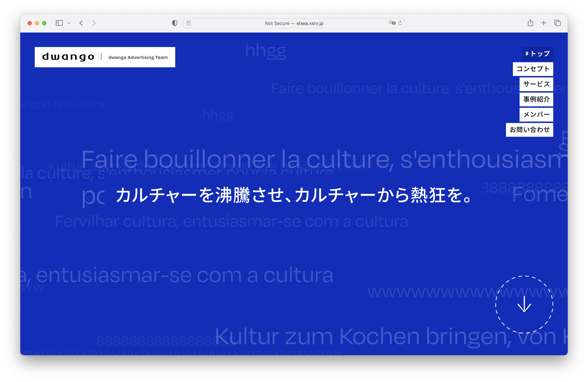Click the dwango Advertising Team logo
Viewport: 588px width, 382px height.
click(x=105, y=57)
